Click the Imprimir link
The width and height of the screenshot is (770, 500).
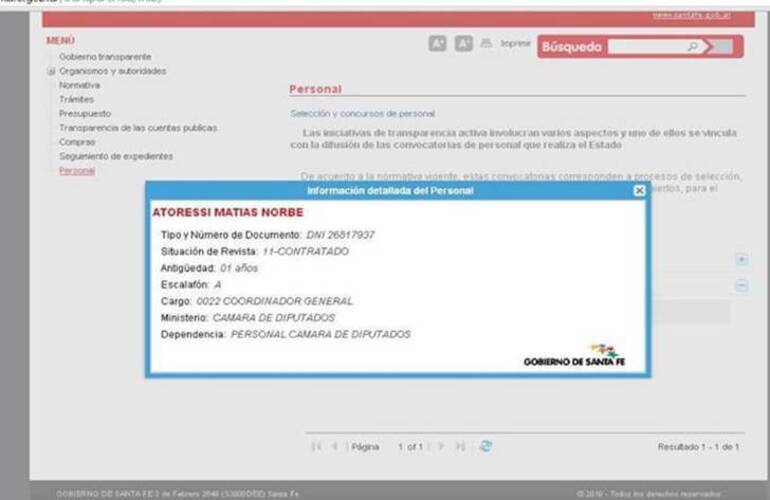coord(516,44)
